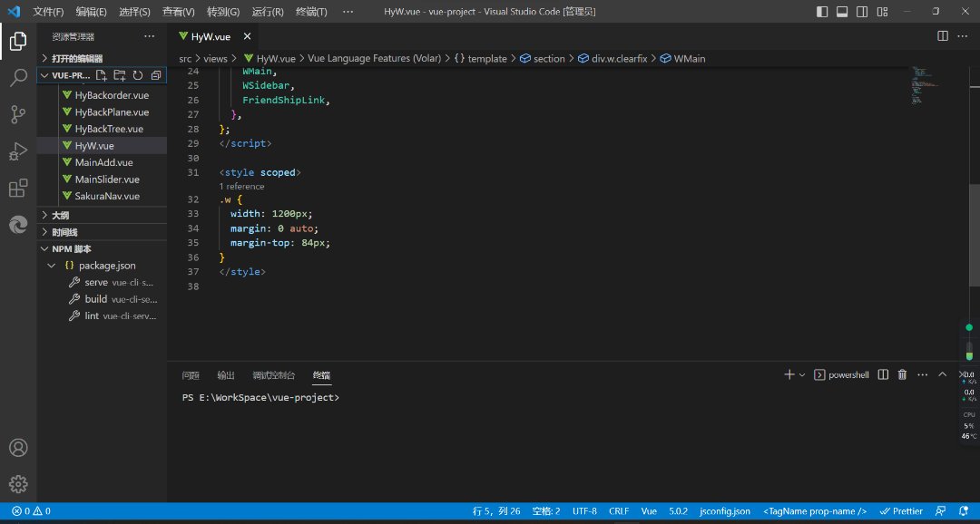The image size is (980, 524).
Task: Open the Extensions view
Action: [18, 189]
